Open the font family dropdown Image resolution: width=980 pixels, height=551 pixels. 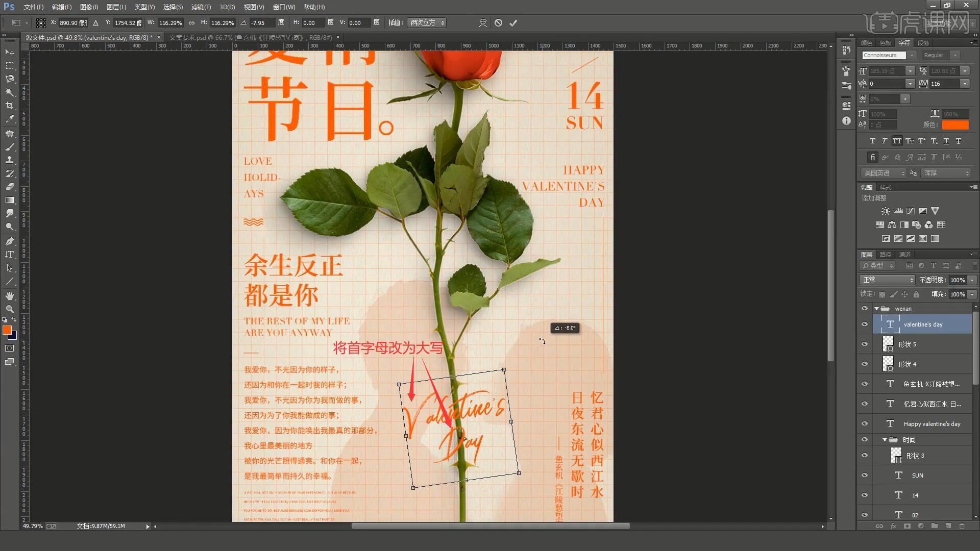tap(912, 55)
